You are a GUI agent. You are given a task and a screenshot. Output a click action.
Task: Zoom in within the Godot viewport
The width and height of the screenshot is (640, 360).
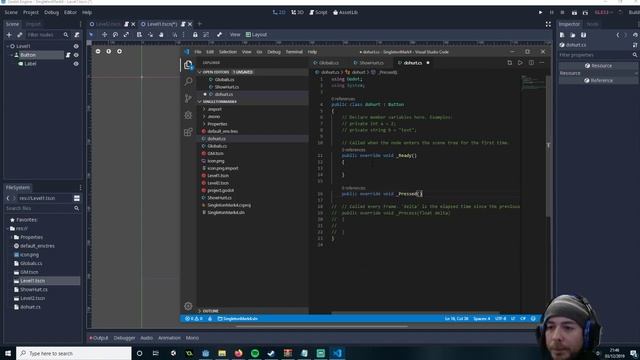119,51
